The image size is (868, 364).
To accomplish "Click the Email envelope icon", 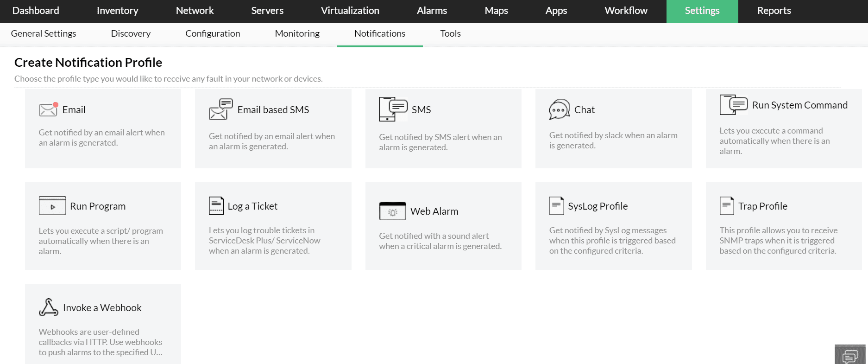I will pyautogui.click(x=48, y=110).
